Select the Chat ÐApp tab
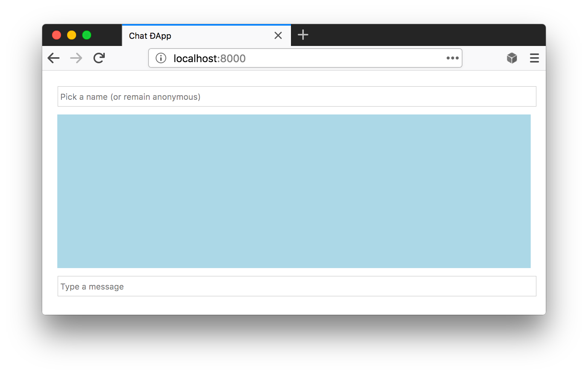 (206, 35)
